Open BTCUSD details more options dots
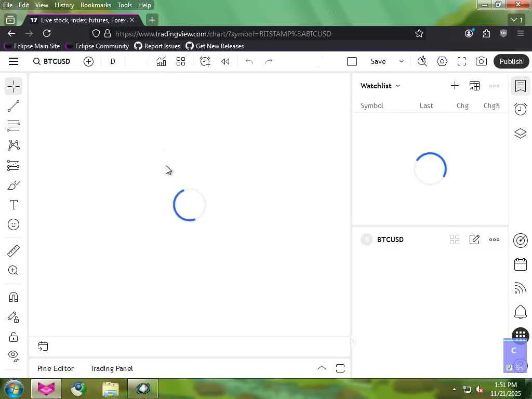The image size is (532, 399). pos(494,240)
